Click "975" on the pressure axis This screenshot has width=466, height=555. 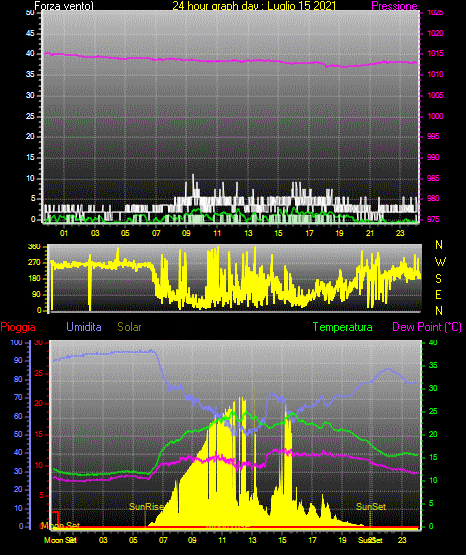(x=433, y=219)
